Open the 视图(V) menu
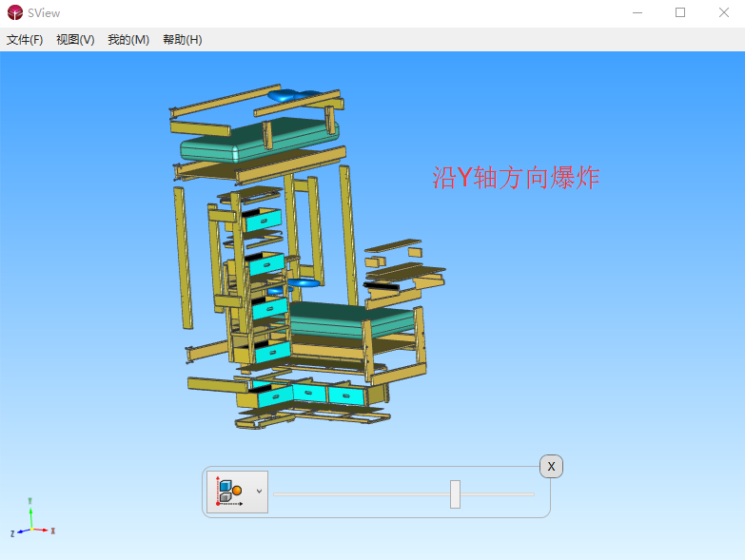The image size is (745, 560). (x=75, y=39)
